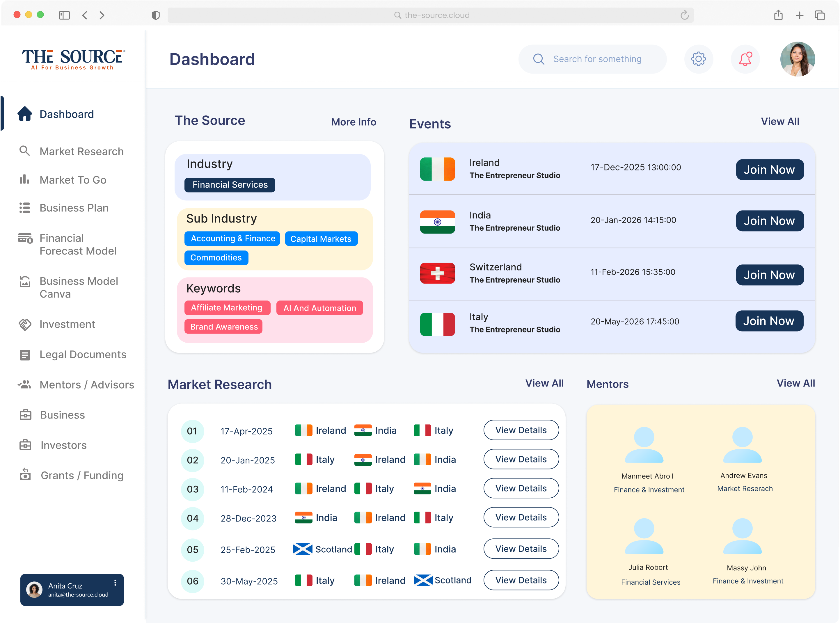The height and width of the screenshot is (623, 840).
Task: Go to Mentors / Advisors section
Action: coord(87,385)
